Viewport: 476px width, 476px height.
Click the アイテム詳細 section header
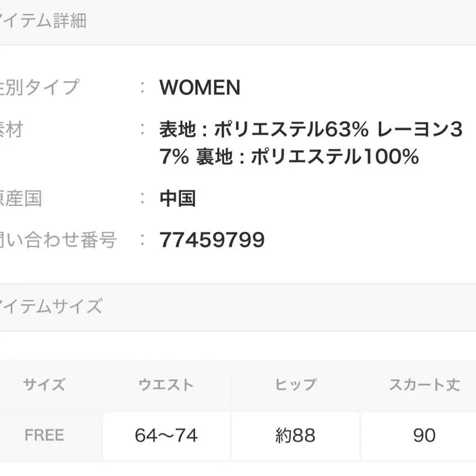click(42, 22)
